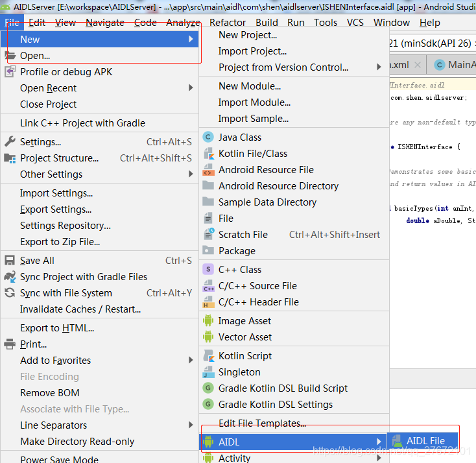The height and width of the screenshot is (463, 476).
Task: Click the Settings wrench icon
Action: pos(10,142)
